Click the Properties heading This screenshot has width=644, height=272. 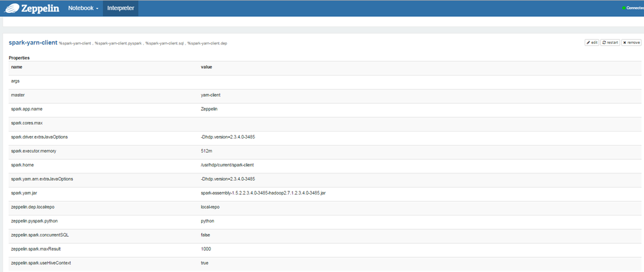click(x=19, y=58)
